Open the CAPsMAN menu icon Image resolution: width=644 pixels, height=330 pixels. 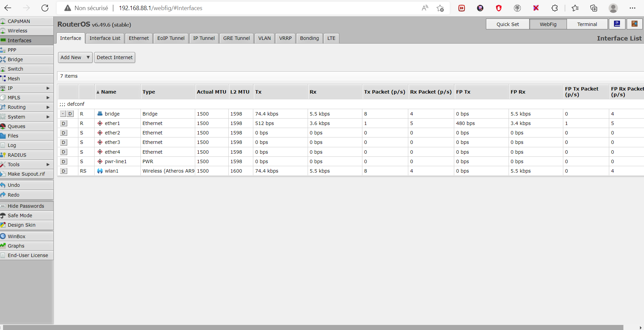pyautogui.click(x=3, y=21)
